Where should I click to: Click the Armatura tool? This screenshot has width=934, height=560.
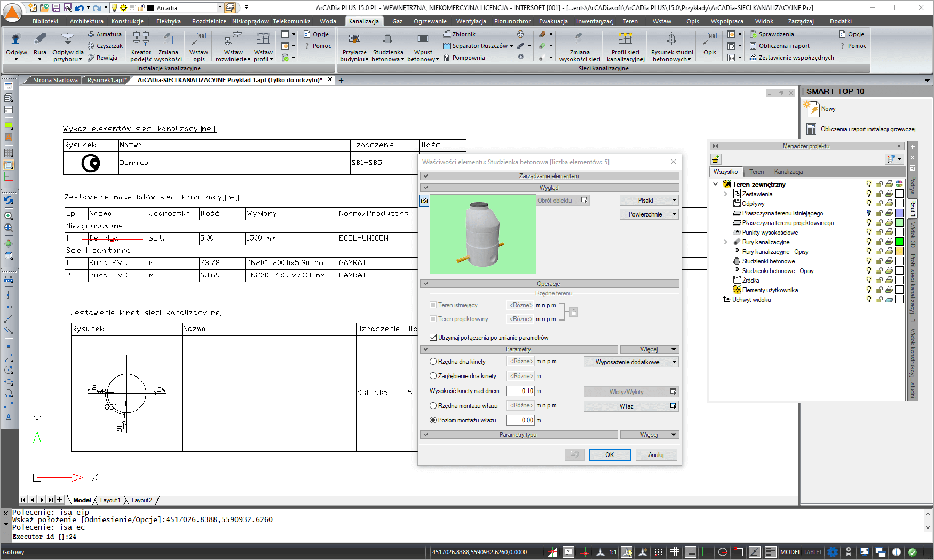click(x=105, y=34)
